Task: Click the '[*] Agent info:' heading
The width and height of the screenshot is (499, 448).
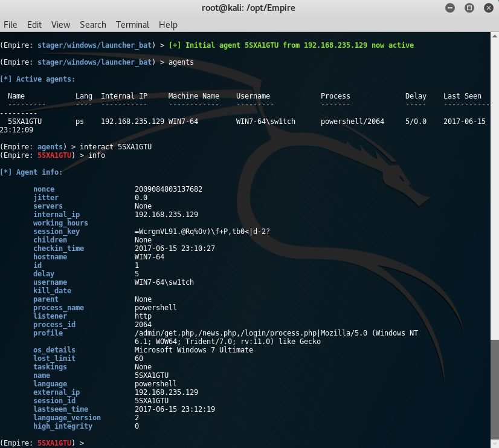Action: click(31, 172)
